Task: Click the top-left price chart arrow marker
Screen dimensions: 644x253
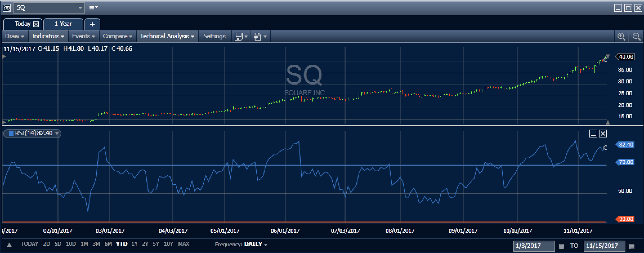Action: (4, 57)
